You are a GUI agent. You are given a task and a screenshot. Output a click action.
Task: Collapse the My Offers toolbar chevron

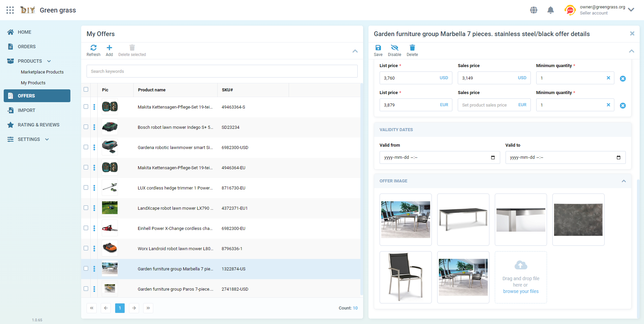[x=355, y=51]
